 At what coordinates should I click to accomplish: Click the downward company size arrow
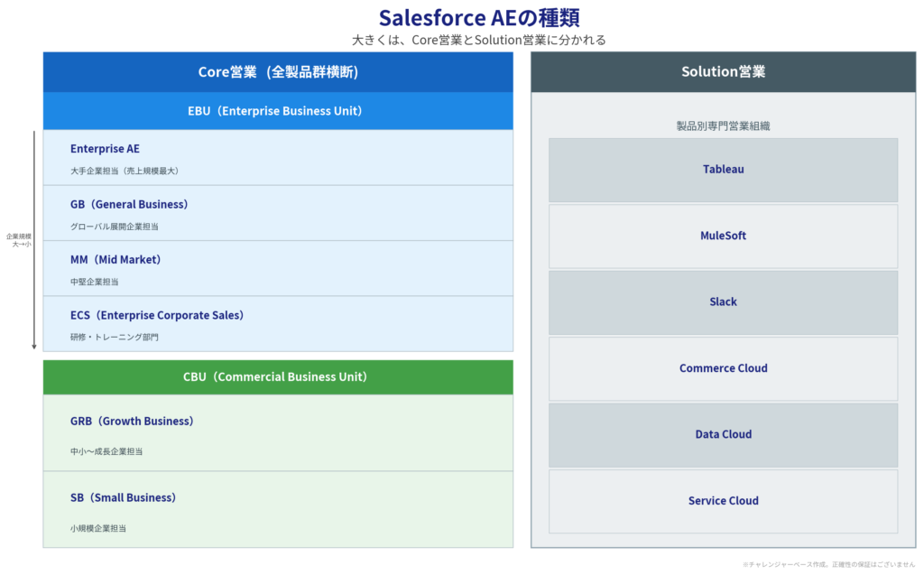(x=34, y=240)
